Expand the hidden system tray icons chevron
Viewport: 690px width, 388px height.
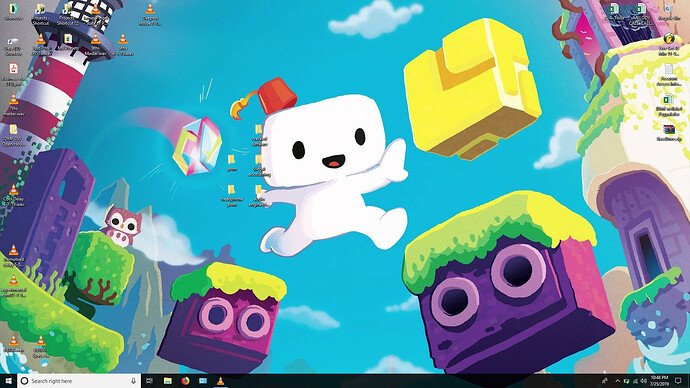617,381
